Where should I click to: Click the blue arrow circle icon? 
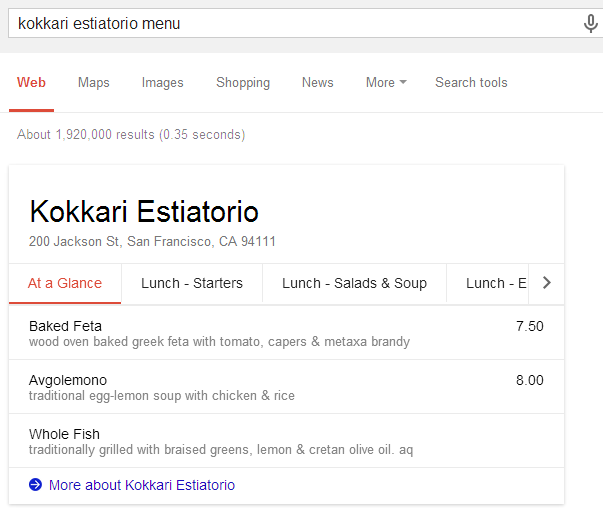click(35, 485)
